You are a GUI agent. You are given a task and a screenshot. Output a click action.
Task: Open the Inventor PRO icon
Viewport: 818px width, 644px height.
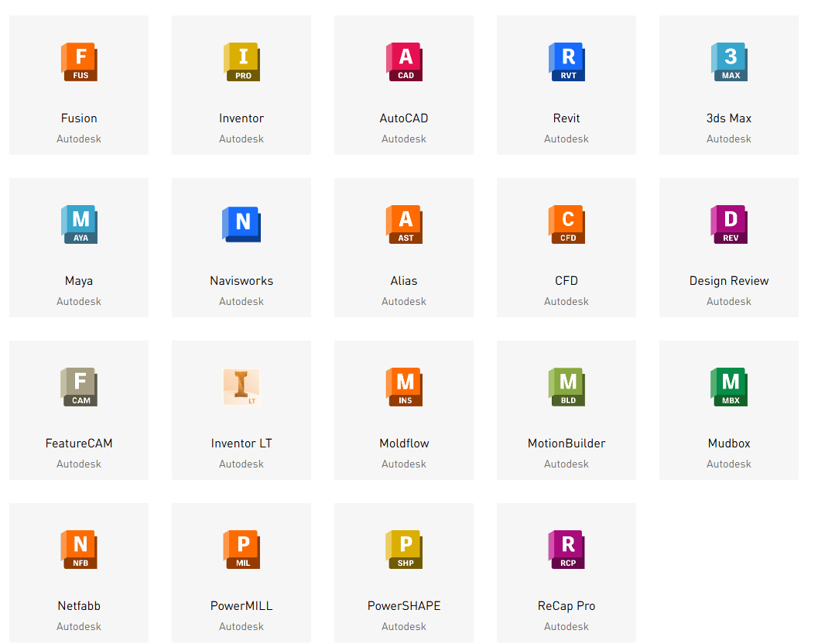coord(241,62)
